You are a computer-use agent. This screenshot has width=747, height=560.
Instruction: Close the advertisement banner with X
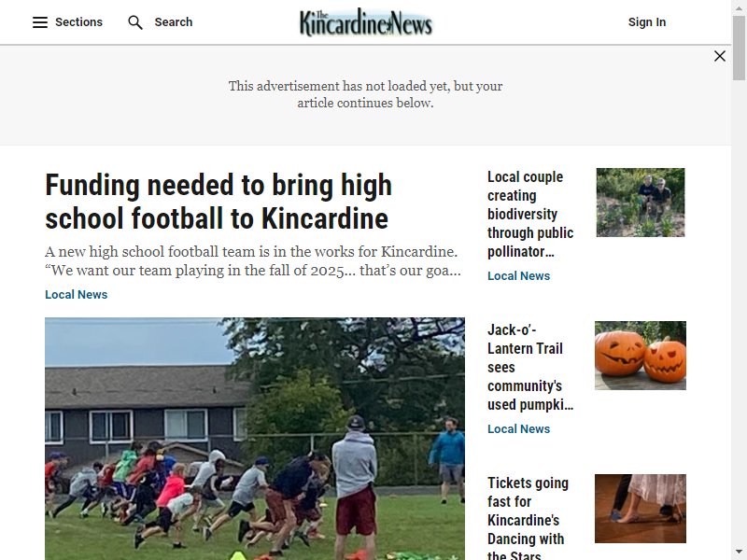720,56
